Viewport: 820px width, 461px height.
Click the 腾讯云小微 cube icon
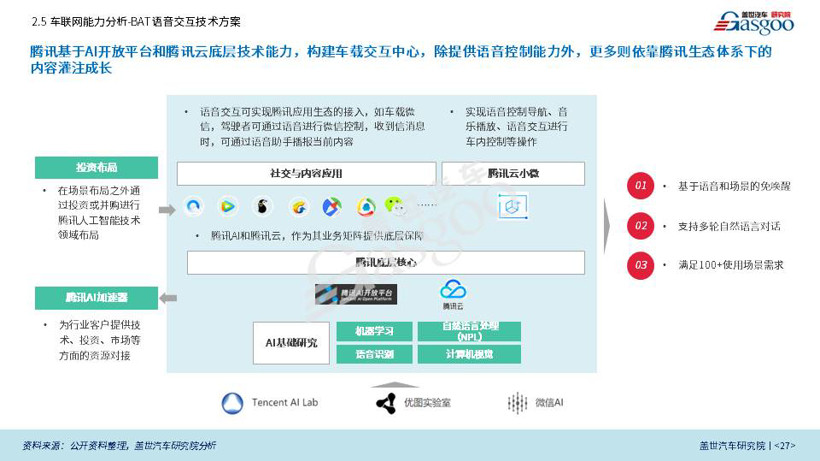point(512,206)
